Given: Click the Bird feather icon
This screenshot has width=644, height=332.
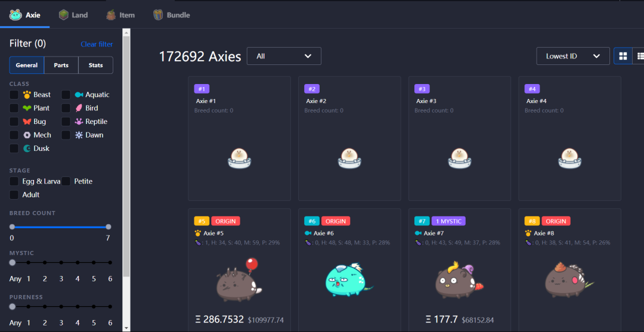Looking at the screenshot, I should coord(79,108).
